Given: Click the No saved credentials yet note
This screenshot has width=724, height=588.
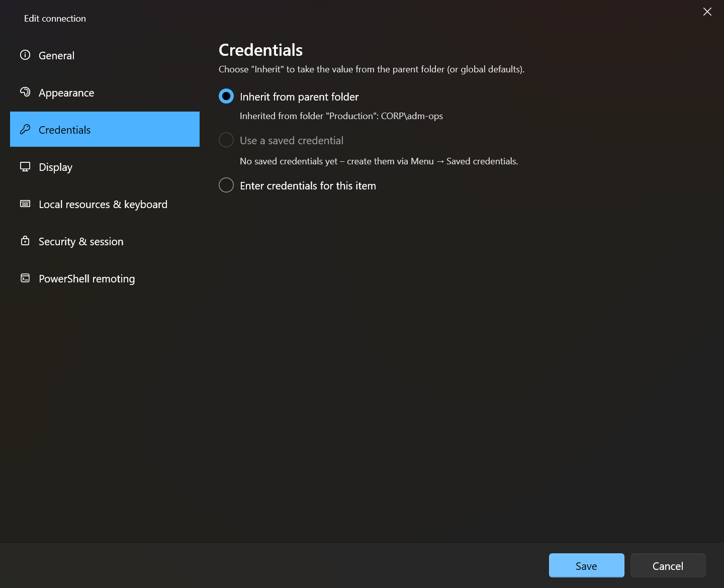Looking at the screenshot, I should point(379,161).
